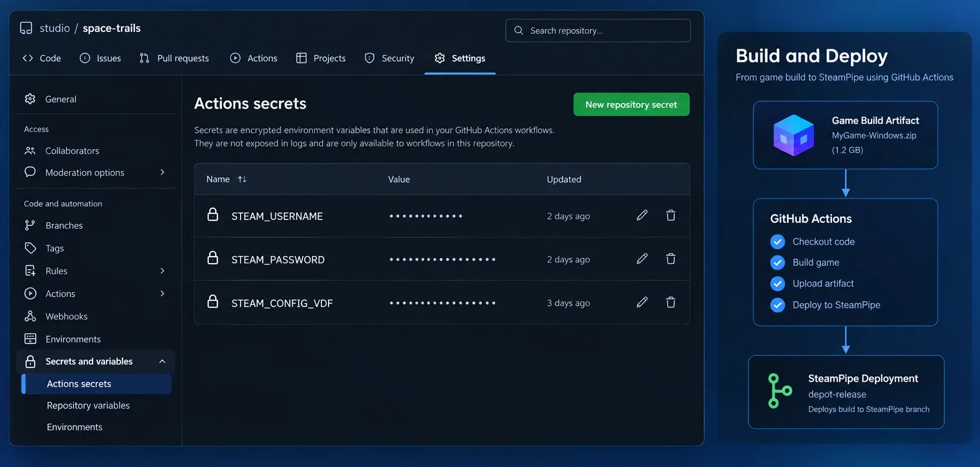980x467 pixels.
Task: Click the Secrets and variables lock icon
Action: tap(30, 361)
